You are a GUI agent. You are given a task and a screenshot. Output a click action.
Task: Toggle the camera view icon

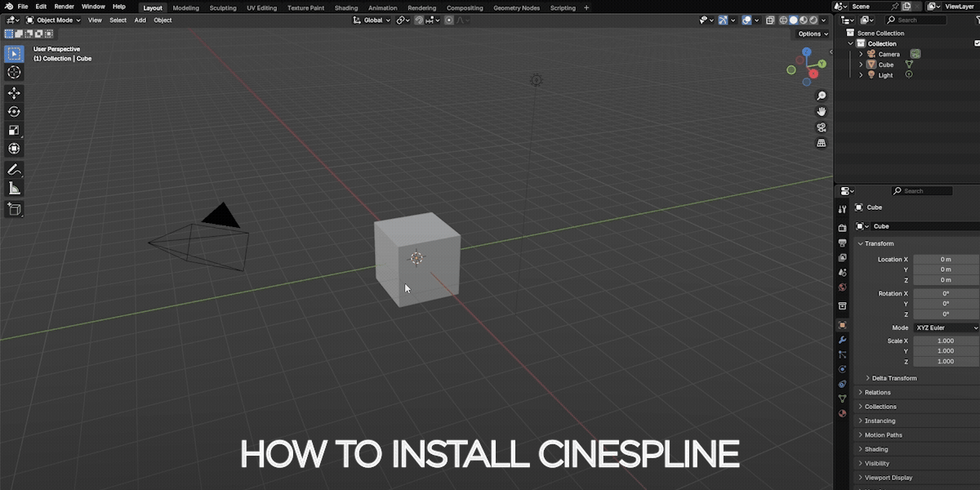(x=822, y=127)
